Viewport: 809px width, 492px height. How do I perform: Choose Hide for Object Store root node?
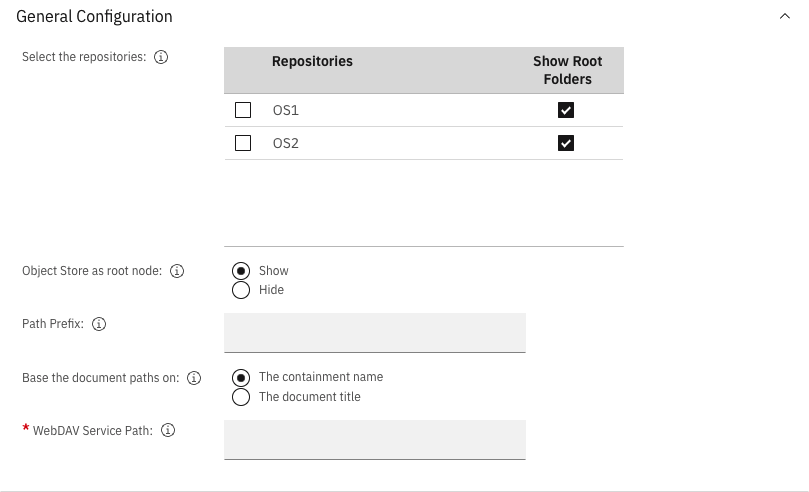pos(241,290)
